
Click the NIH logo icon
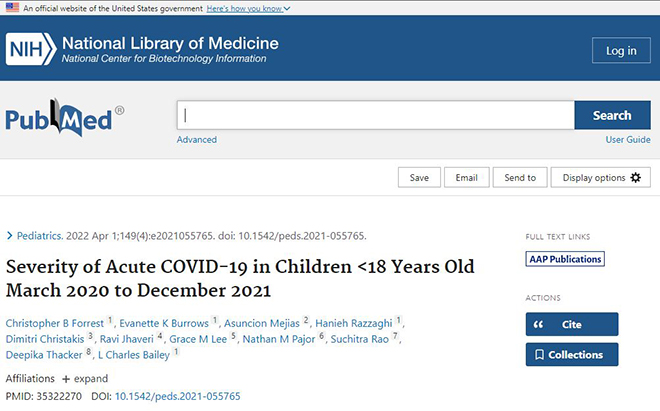tap(31, 49)
